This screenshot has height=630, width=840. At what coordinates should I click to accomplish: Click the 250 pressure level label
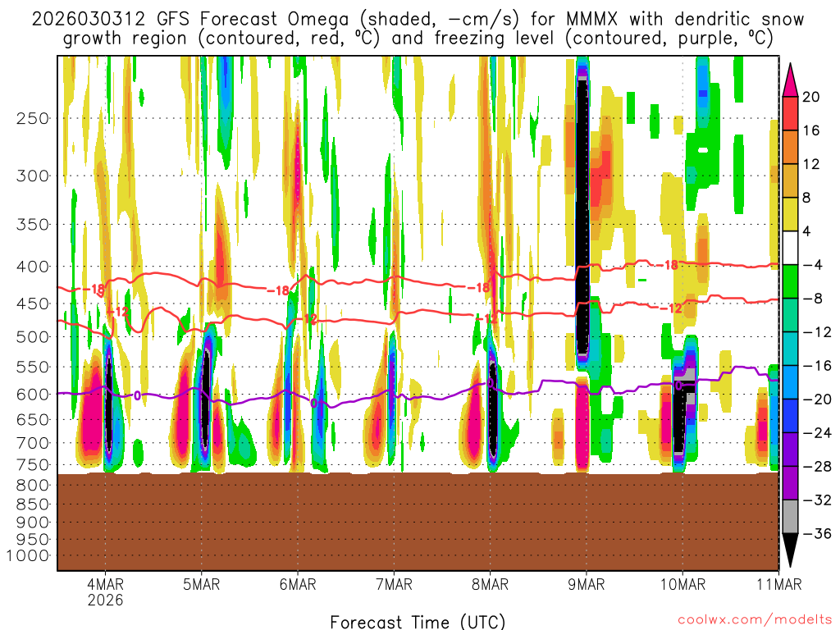tap(32, 118)
